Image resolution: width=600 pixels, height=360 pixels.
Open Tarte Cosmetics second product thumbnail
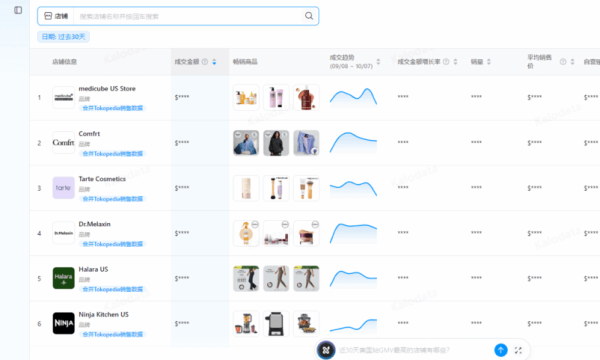(x=276, y=188)
